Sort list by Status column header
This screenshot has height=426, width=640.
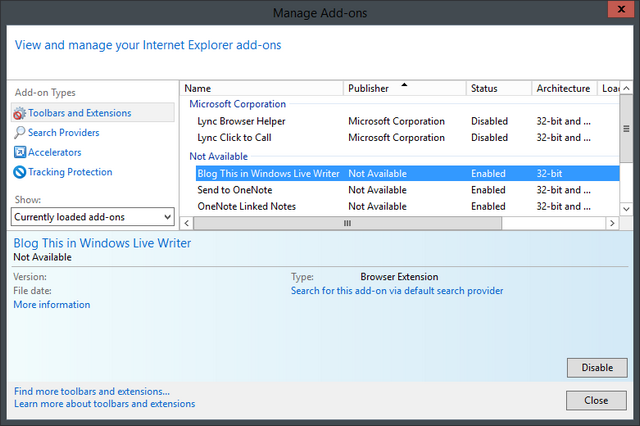click(499, 88)
